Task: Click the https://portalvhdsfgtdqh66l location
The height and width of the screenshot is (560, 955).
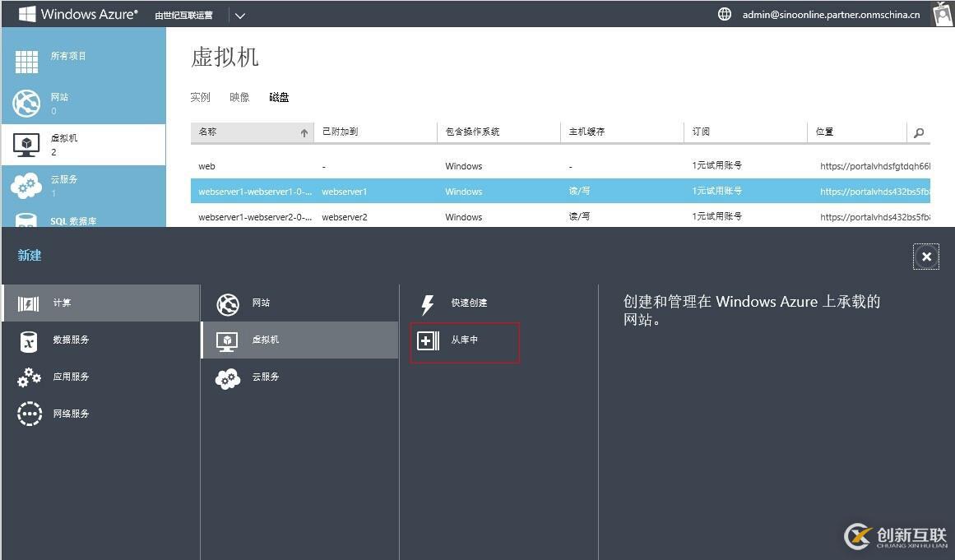Action: tap(875, 166)
